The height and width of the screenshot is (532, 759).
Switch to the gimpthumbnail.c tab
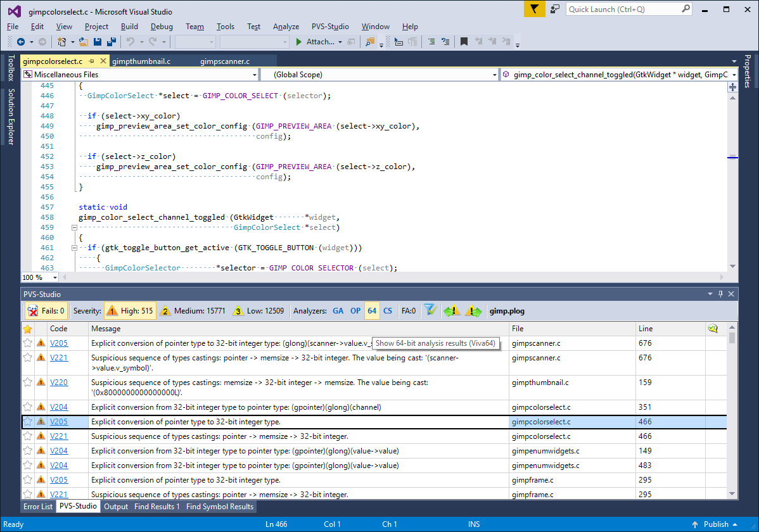tap(141, 61)
